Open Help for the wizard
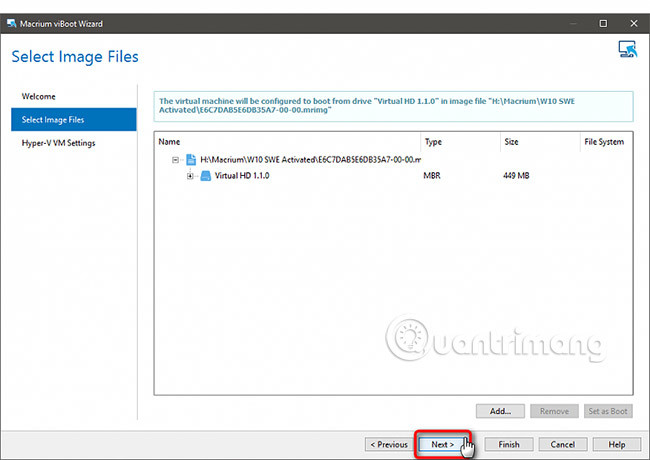This screenshot has height=460, width=650. coord(617,444)
